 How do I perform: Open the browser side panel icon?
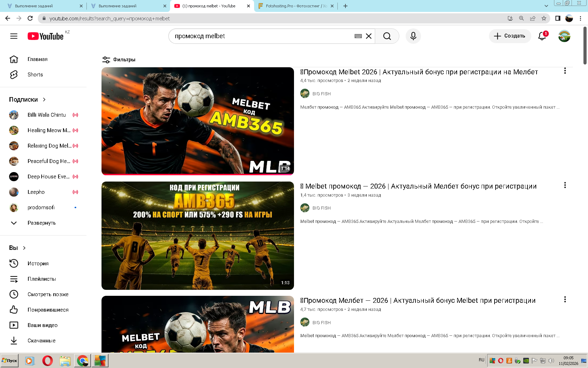coord(558,18)
